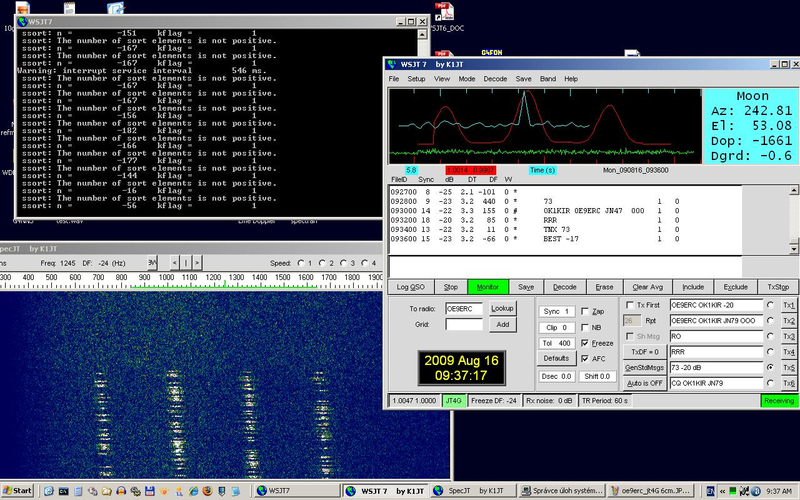Viewport: 800px width, 500px height.
Task: Click the green monitor tray icon
Action: point(733,491)
